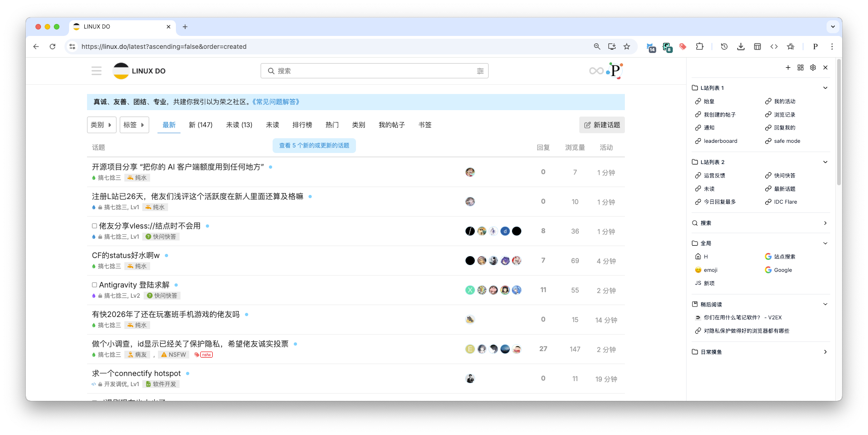868x435 pixels.
Task: Open the browser extensions puzzle icon
Action: [x=699, y=47]
